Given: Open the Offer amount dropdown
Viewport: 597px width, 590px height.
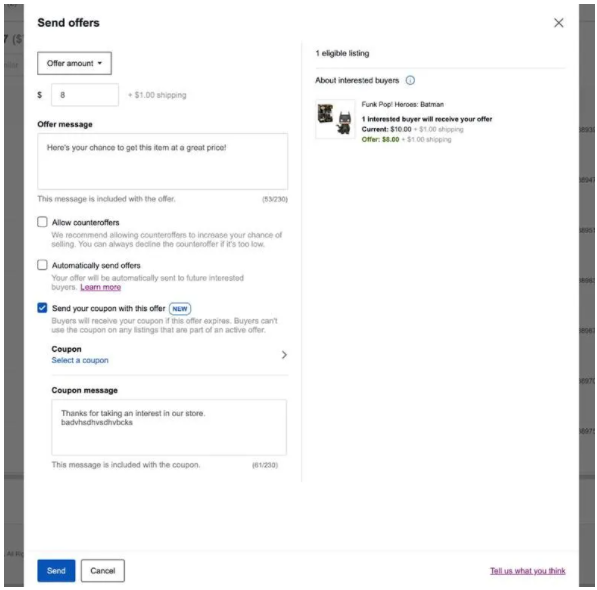Looking at the screenshot, I should tap(74, 63).
